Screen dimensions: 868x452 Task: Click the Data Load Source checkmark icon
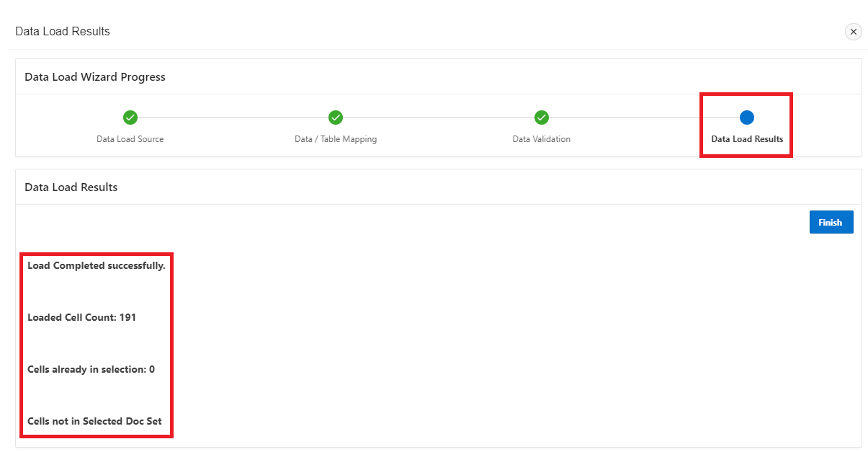(x=130, y=118)
